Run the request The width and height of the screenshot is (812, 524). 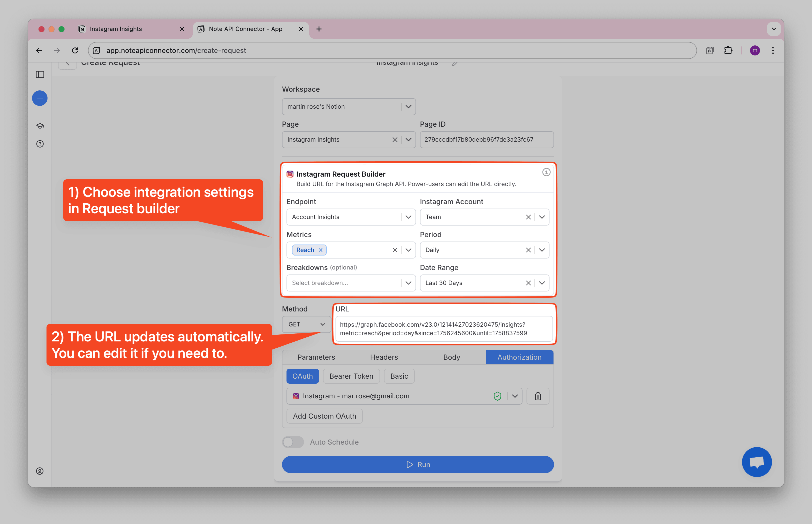(x=417, y=465)
